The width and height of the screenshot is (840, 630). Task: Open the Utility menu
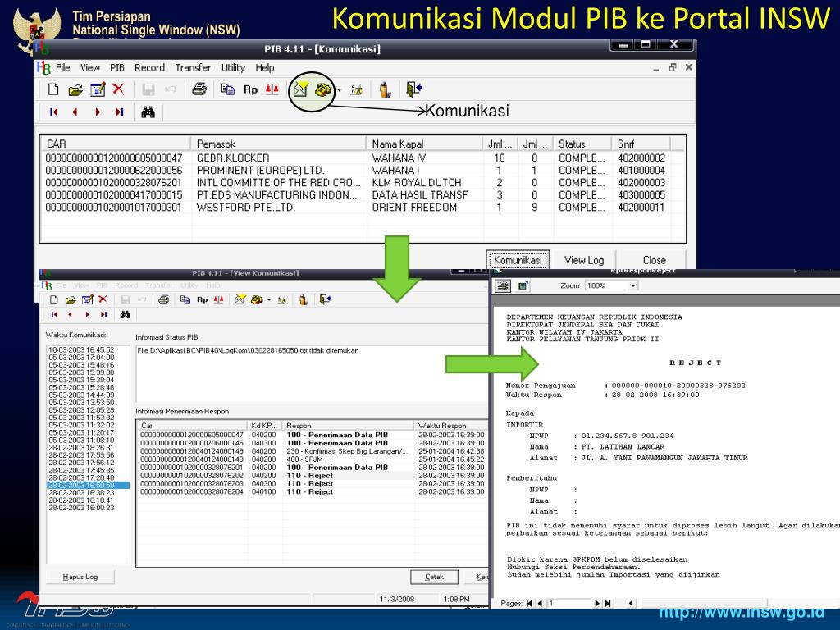[233, 68]
